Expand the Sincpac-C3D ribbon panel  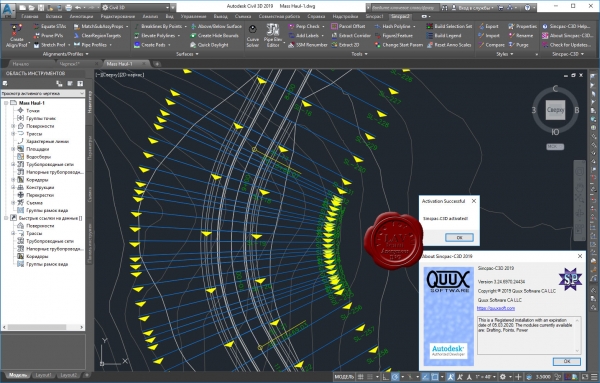tap(568, 54)
